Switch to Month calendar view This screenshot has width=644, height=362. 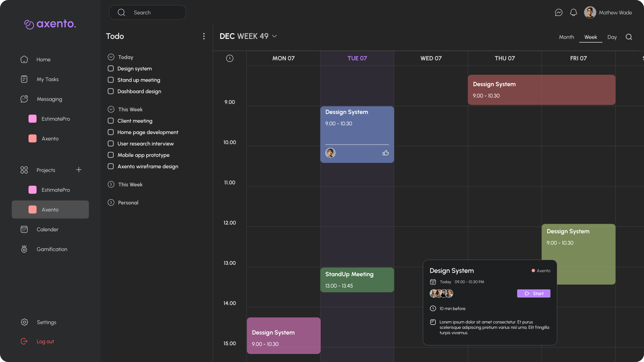[566, 37]
